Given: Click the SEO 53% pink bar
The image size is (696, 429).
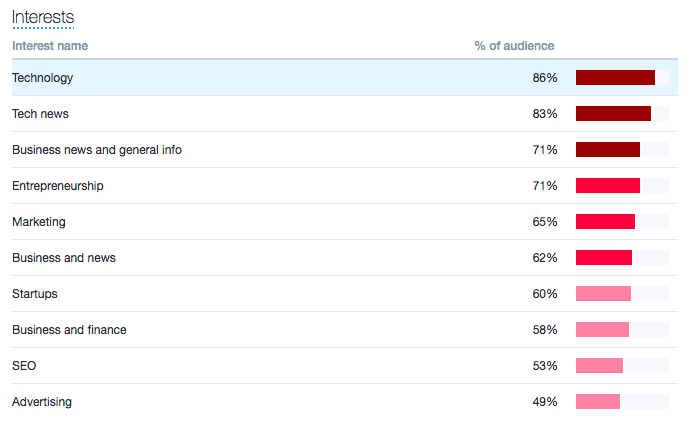Looking at the screenshot, I should point(599,365).
